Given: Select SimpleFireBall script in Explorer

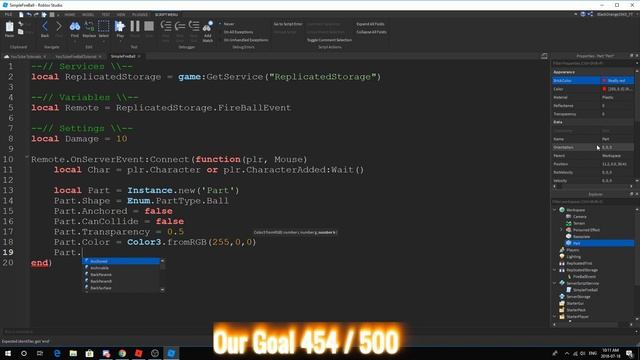Looking at the screenshot, I should (x=585, y=290).
